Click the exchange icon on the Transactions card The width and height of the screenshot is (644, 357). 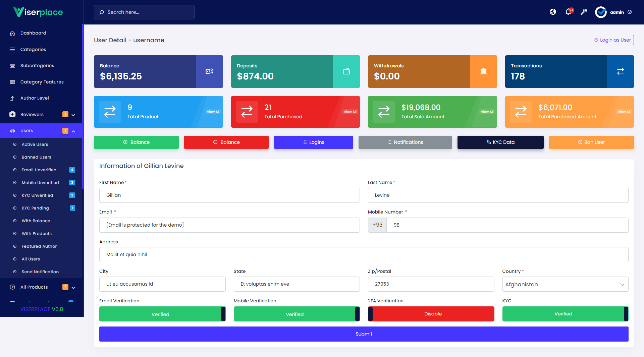620,71
